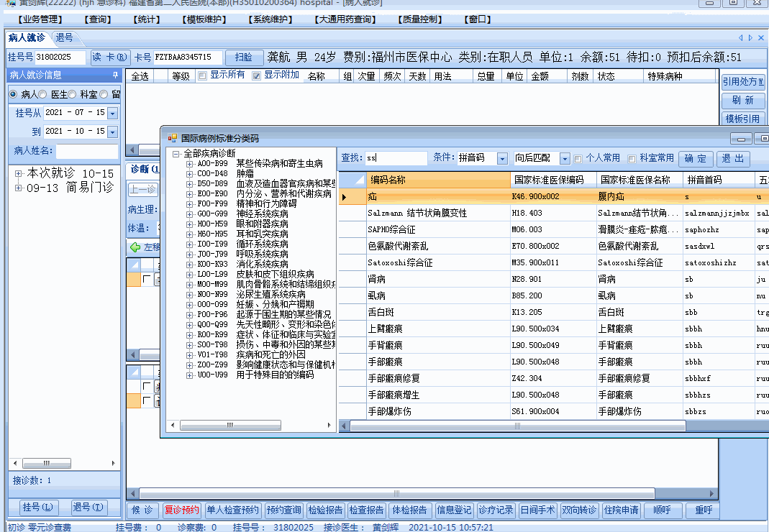Select the 病人 radio button

pos(13,94)
